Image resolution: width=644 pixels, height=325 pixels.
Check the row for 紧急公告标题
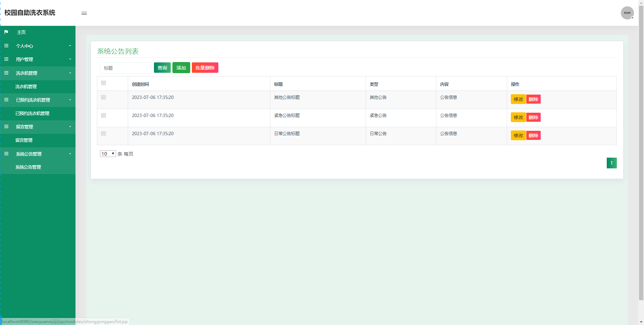tap(103, 115)
